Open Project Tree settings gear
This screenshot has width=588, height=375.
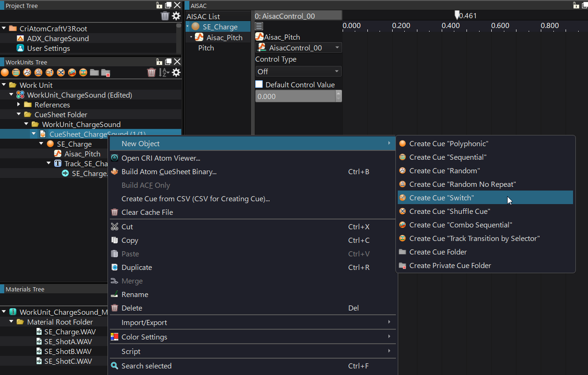[176, 16]
